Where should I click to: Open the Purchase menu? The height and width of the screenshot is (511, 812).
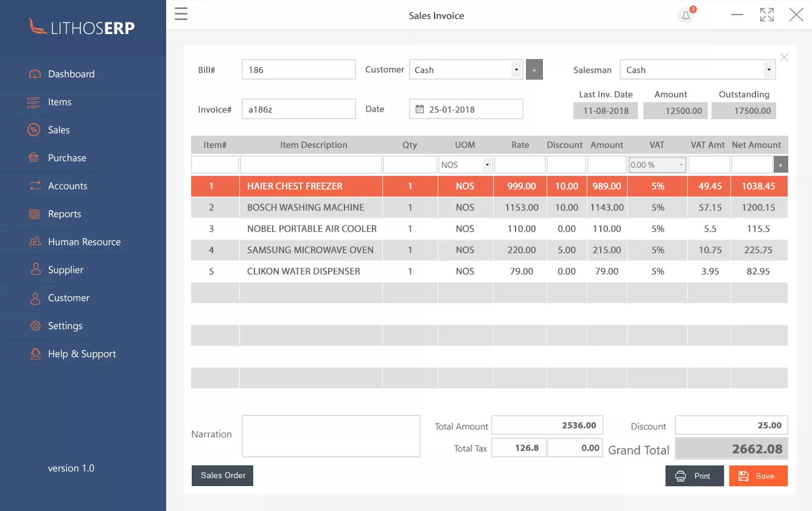point(83,158)
